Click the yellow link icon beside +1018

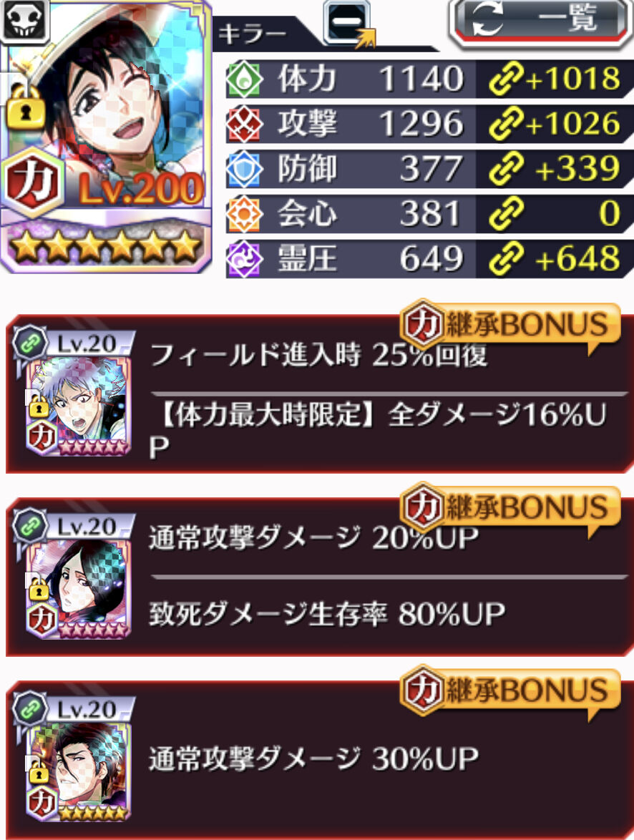coord(506,79)
